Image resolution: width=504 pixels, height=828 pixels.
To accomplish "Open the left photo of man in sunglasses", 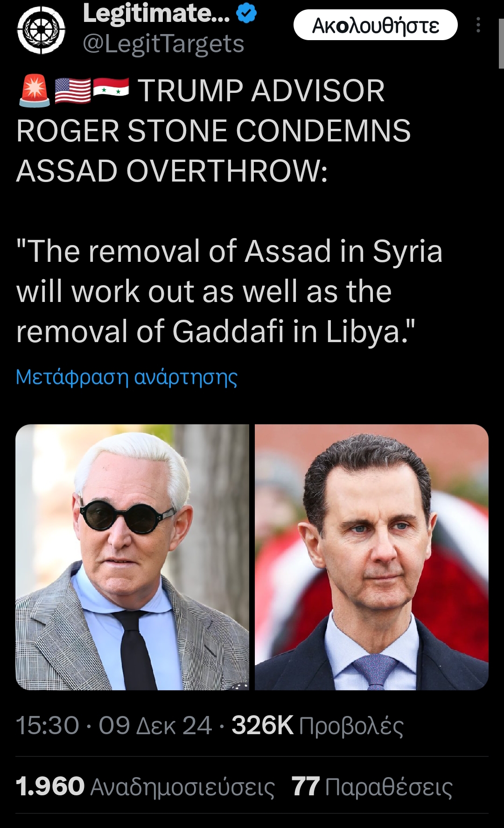I will pos(133,557).
